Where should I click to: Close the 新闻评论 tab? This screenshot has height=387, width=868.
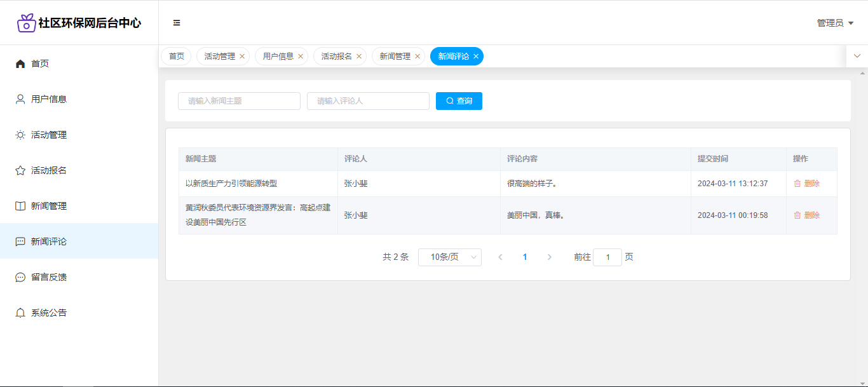pyautogui.click(x=476, y=57)
